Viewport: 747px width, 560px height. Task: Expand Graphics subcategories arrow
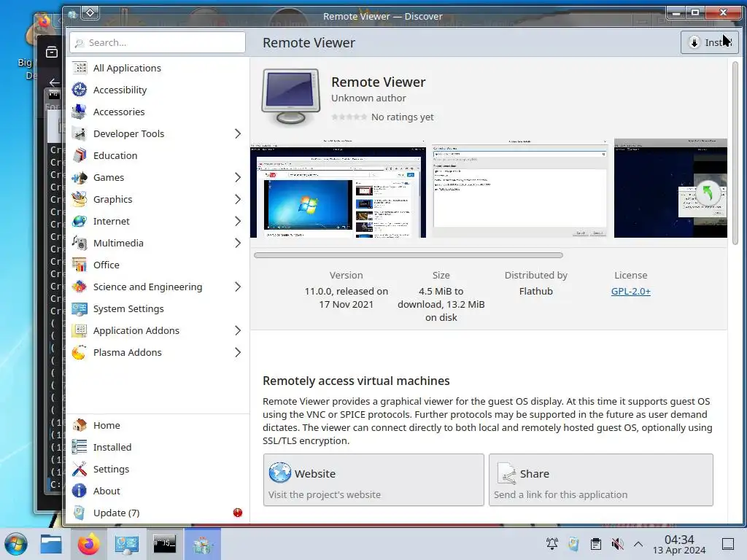(238, 200)
